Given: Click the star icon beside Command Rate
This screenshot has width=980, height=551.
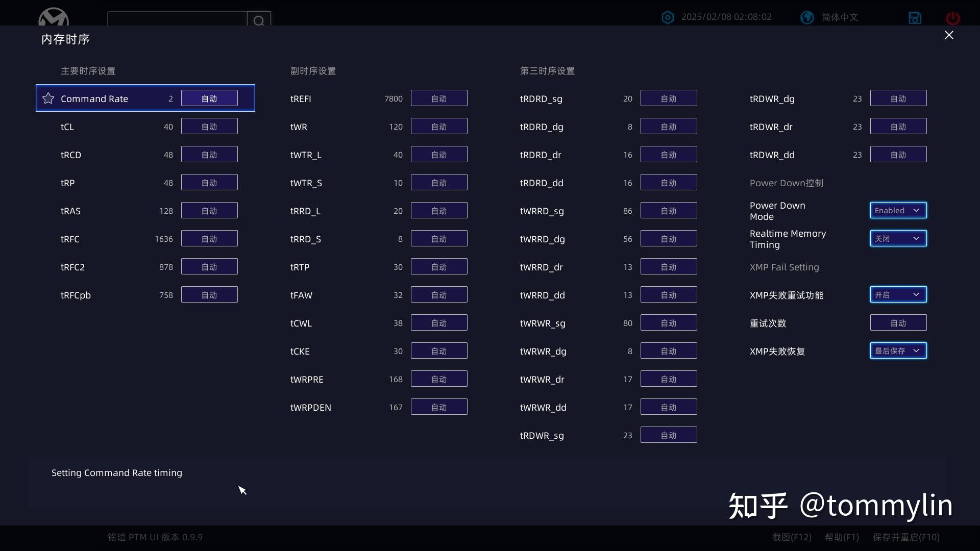Looking at the screenshot, I should point(48,98).
